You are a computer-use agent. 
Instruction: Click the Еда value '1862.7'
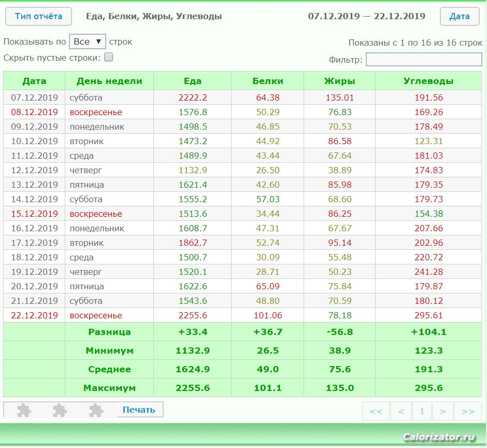tap(193, 243)
